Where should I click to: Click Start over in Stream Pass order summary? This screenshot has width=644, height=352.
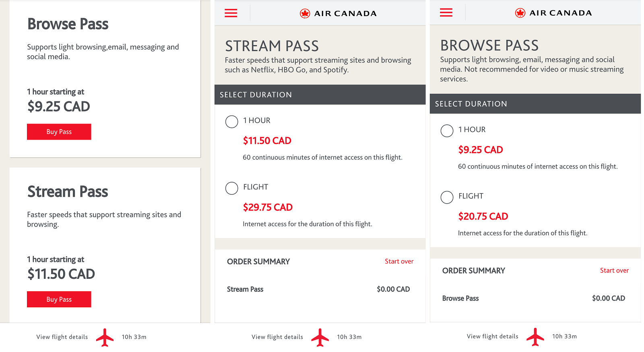[399, 261]
